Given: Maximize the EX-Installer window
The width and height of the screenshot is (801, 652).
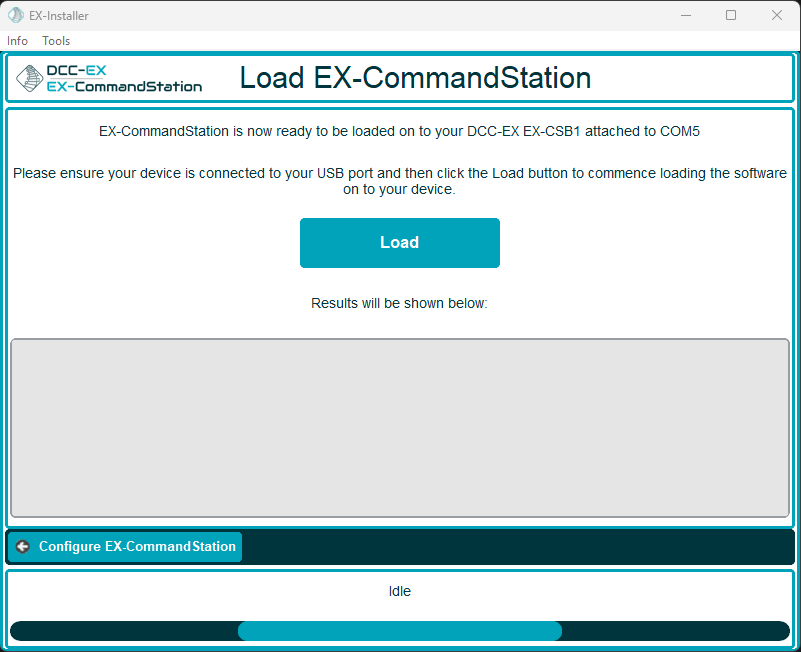Looking at the screenshot, I should (x=731, y=15).
